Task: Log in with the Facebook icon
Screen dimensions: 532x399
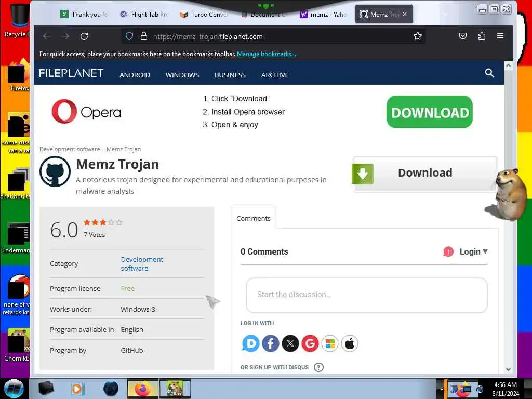Action: 270,343
